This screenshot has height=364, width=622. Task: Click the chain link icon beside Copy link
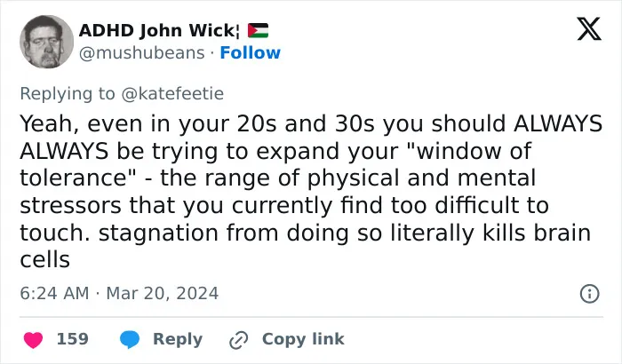[x=239, y=340]
